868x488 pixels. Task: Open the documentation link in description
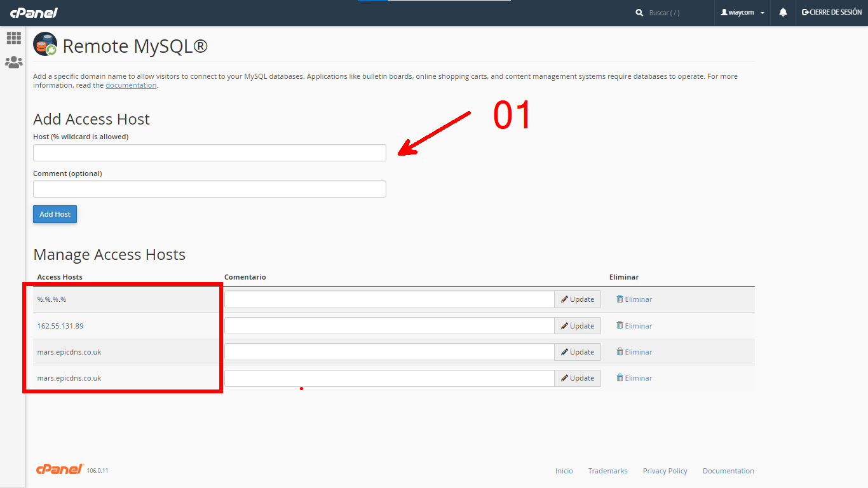click(131, 85)
